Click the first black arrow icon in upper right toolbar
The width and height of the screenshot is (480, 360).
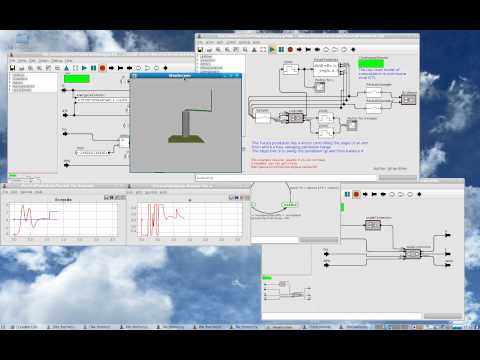pos(299,50)
